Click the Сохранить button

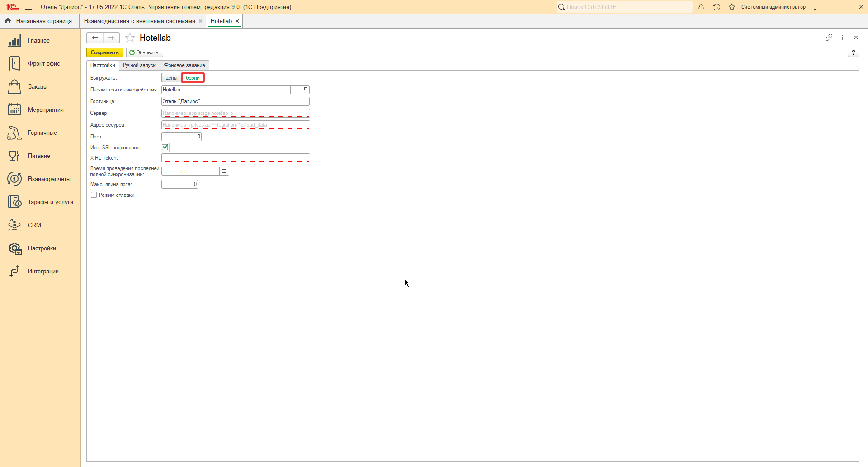(104, 52)
